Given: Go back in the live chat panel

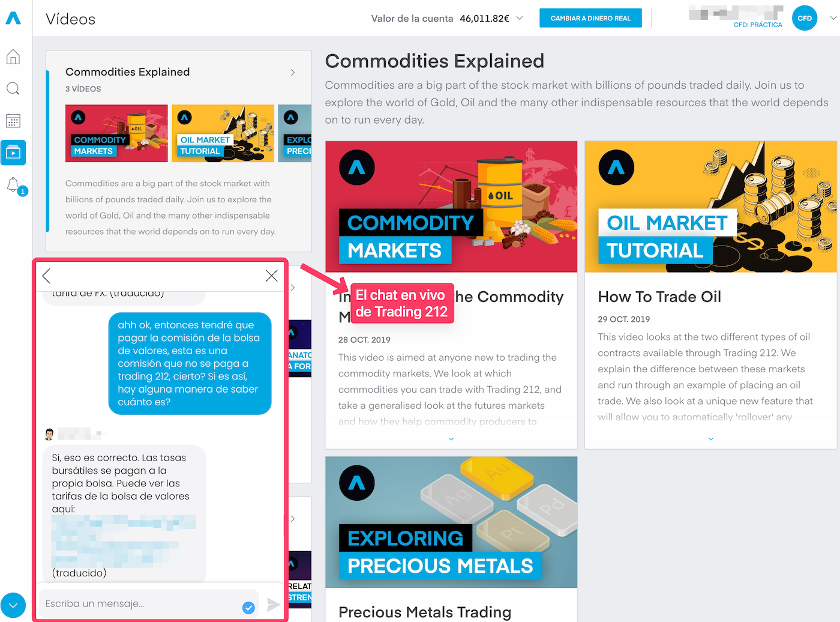Looking at the screenshot, I should (x=47, y=276).
